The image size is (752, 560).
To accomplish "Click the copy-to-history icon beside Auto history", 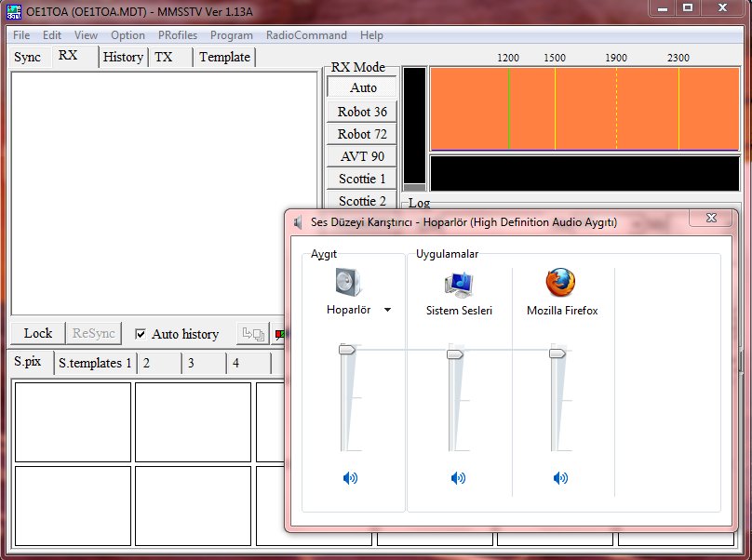I will pos(252,334).
